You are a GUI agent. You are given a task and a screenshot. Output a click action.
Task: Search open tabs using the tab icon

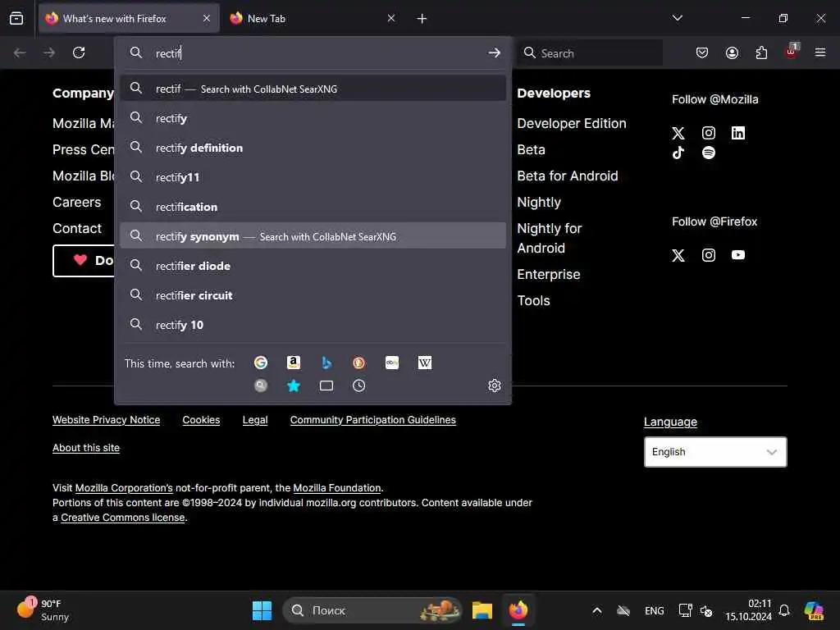pos(326,386)
